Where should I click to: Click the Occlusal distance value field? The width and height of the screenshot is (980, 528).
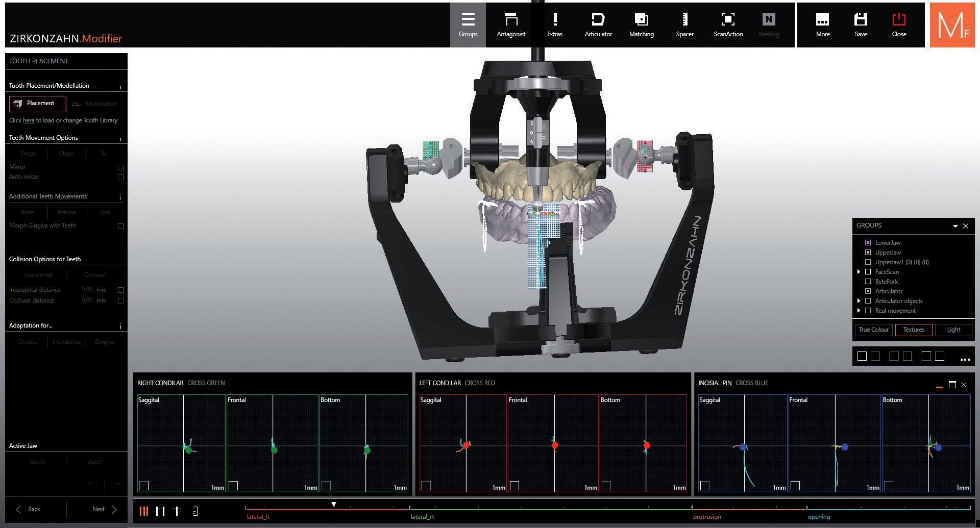(87, 300)
